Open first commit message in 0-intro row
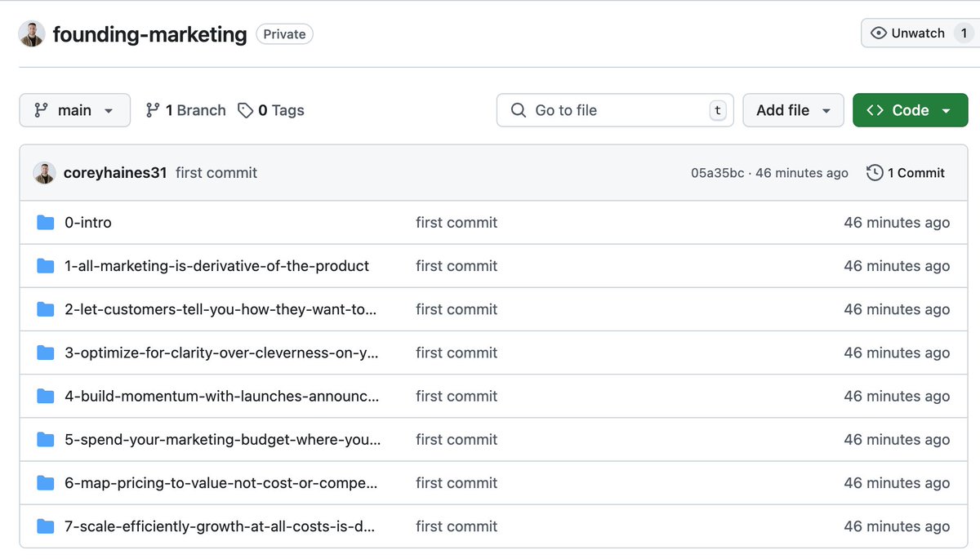Image resolution: width=980 pixels, height=559 pixels. [x=457, y=223]
